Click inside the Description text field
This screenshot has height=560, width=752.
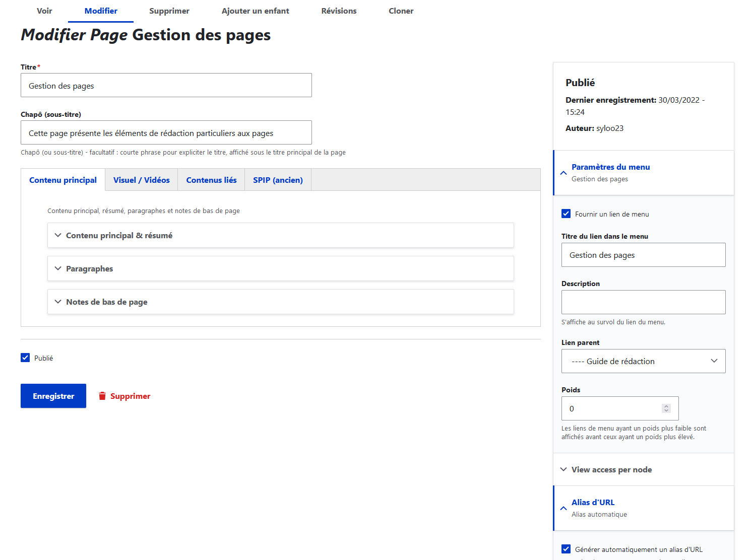pyautogui.click(x=643, y=302)
